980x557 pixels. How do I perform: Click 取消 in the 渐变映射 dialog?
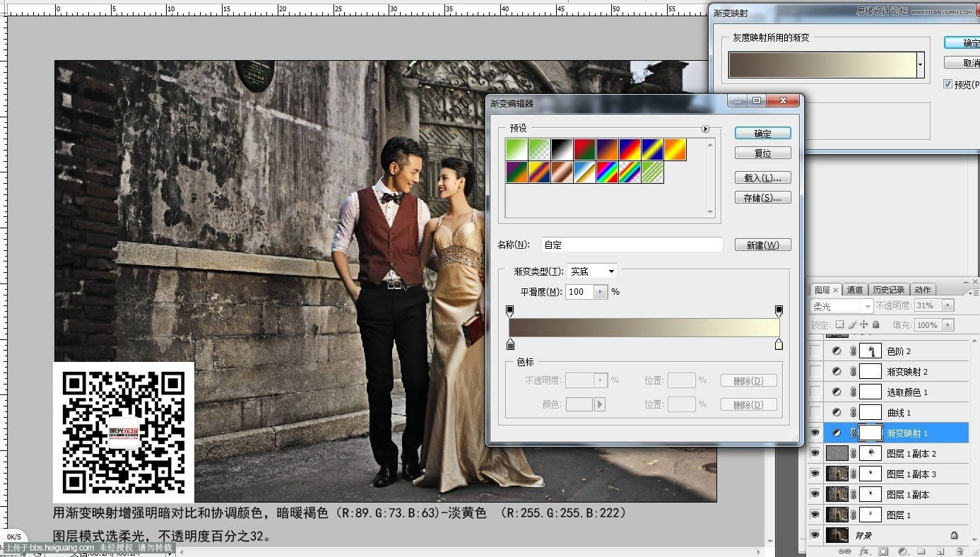click(x=962, y=63)
